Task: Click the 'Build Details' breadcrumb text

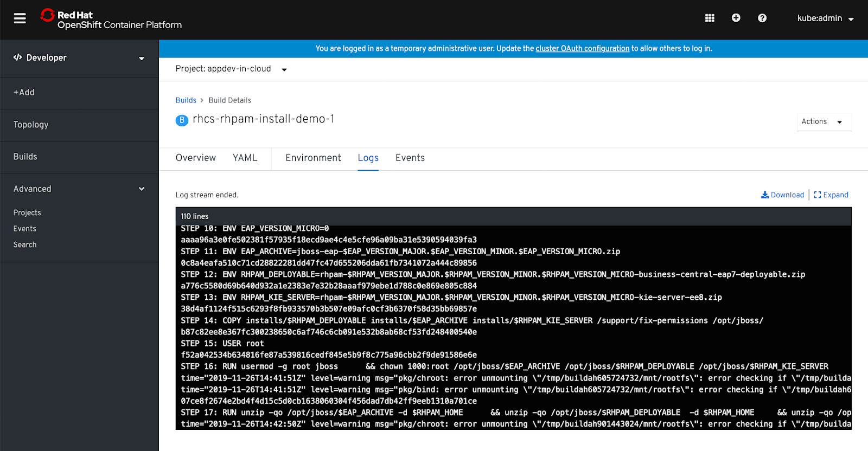Action: point(230,100)
